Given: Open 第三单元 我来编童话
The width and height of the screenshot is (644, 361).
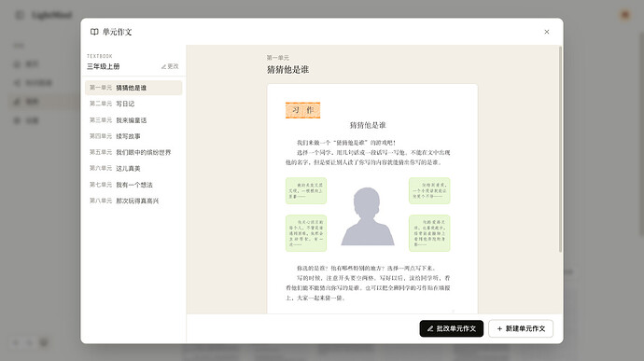Looking at the screenshot, I should [133, 120].
